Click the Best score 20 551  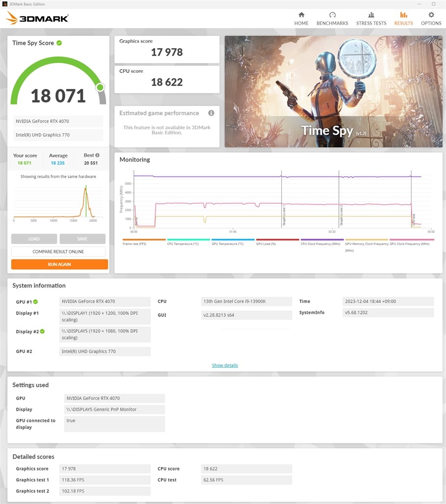pyautogui.click(x=91, y=163)
